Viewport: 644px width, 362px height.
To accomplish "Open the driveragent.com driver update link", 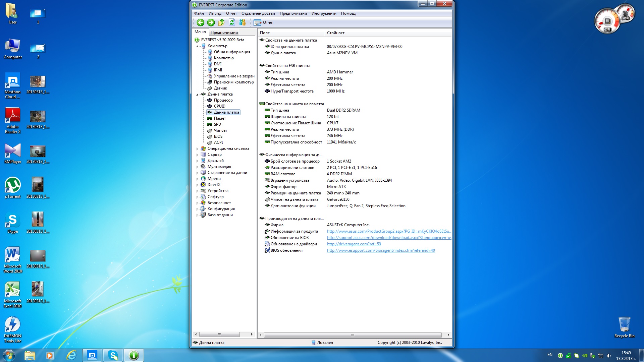I will 354,244.
